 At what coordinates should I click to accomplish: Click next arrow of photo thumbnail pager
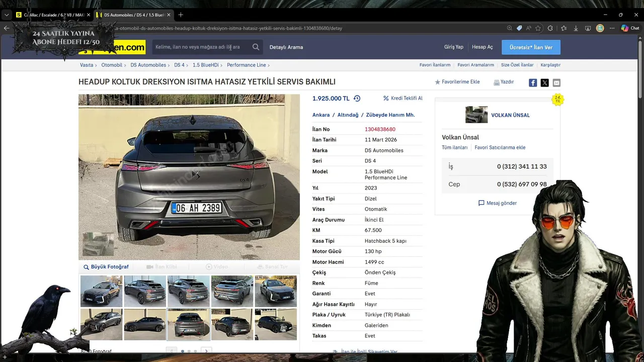tap(206, 351)
